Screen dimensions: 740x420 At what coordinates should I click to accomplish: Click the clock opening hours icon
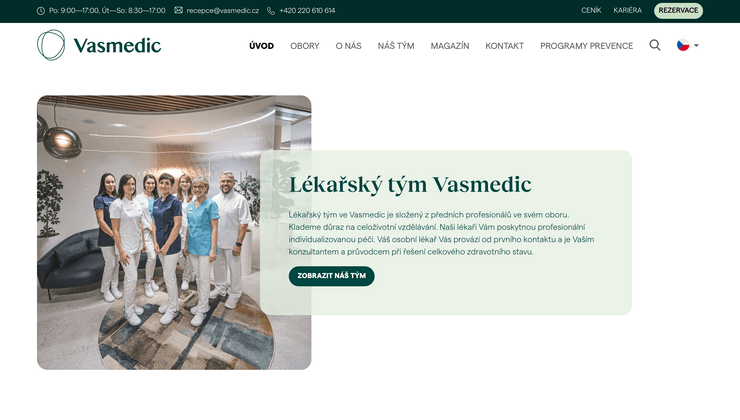point(41,10)
